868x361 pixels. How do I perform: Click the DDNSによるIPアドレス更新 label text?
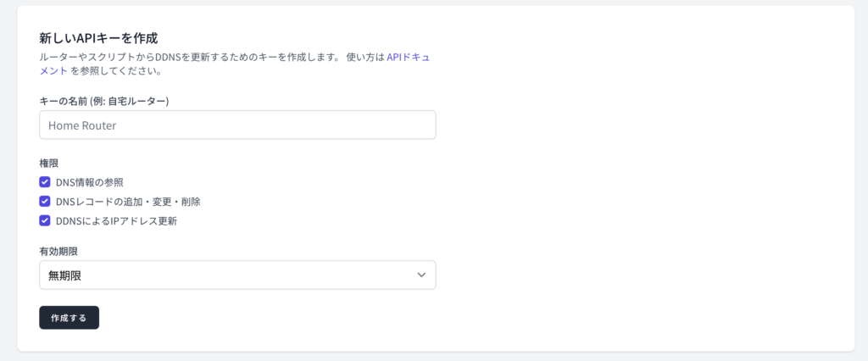[116, 221]
